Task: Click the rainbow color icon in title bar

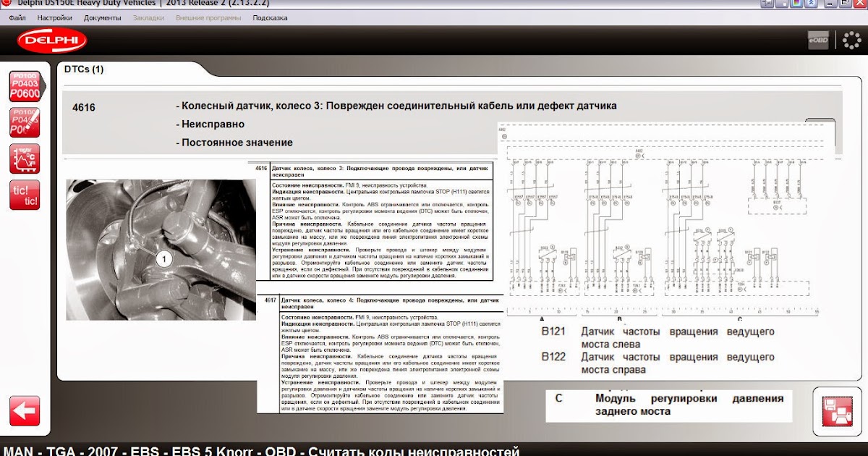Action: [x=796, y=4]
